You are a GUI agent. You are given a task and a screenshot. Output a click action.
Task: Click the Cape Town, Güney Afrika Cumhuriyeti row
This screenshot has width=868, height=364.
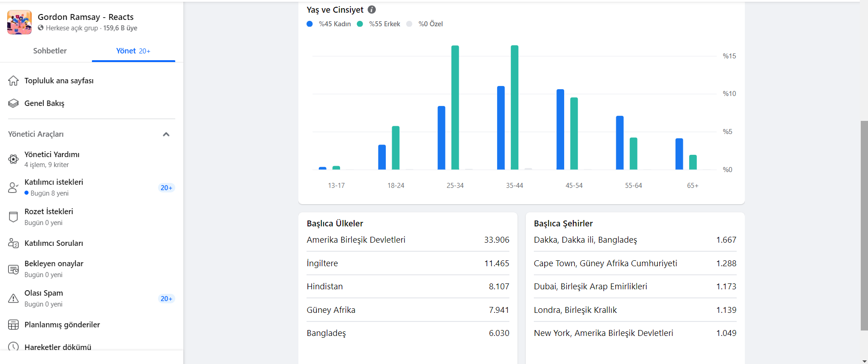point(635,263)
